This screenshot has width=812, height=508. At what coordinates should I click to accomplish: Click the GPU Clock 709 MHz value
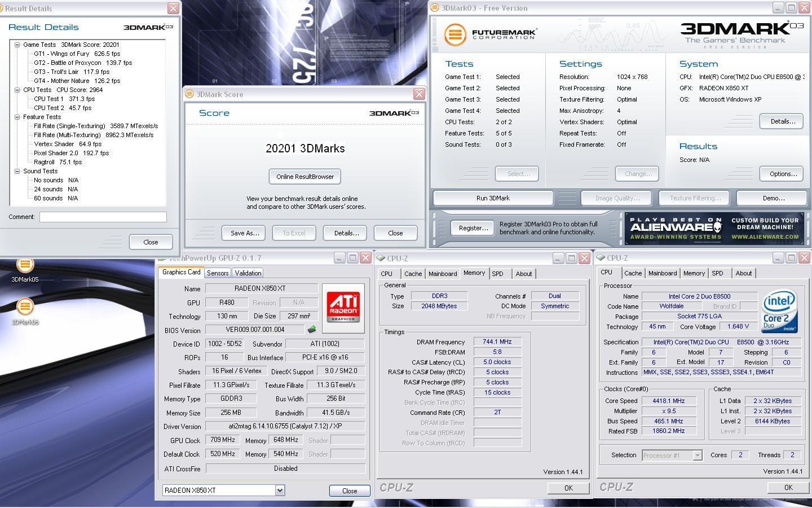(223, 440)
